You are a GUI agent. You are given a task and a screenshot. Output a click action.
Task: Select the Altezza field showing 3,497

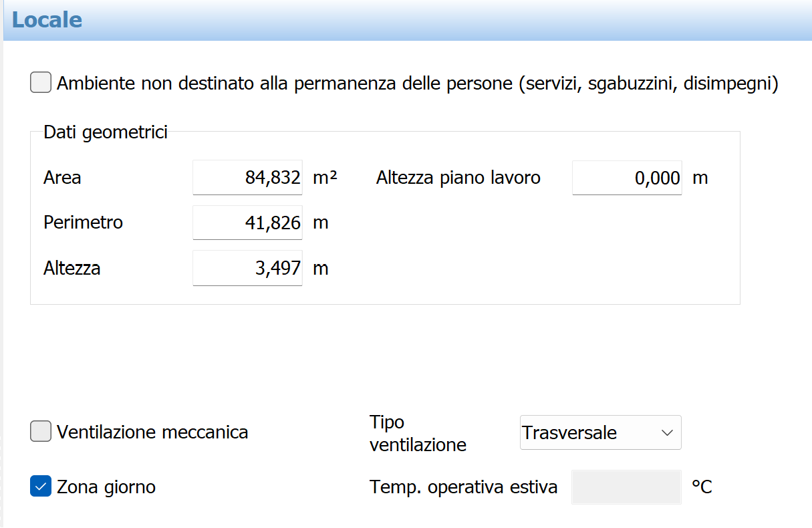(x=247, y=268)
